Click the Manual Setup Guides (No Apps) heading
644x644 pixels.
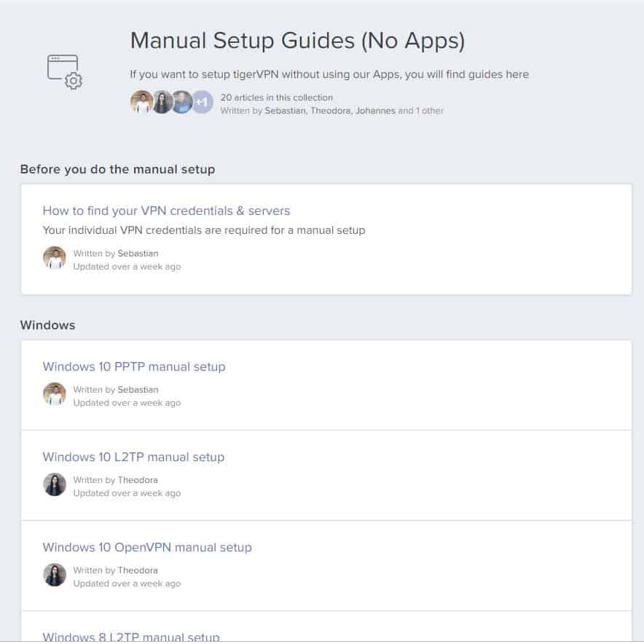297,41
